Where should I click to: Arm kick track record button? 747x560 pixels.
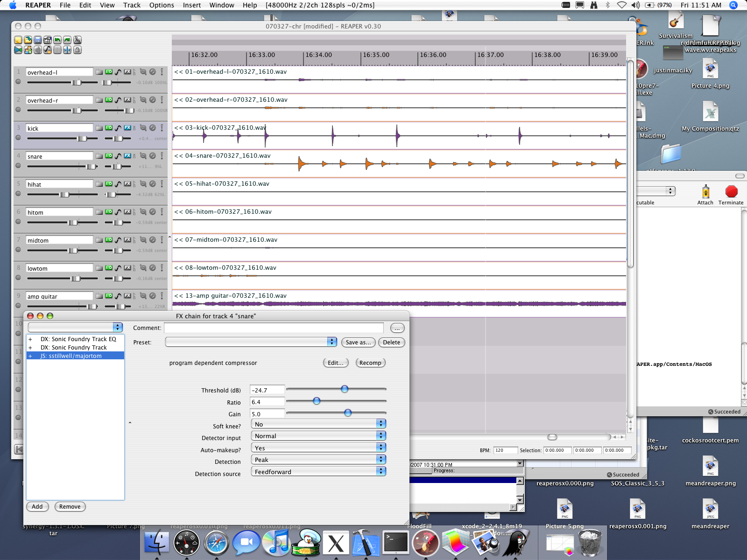(x=18, y=138)
